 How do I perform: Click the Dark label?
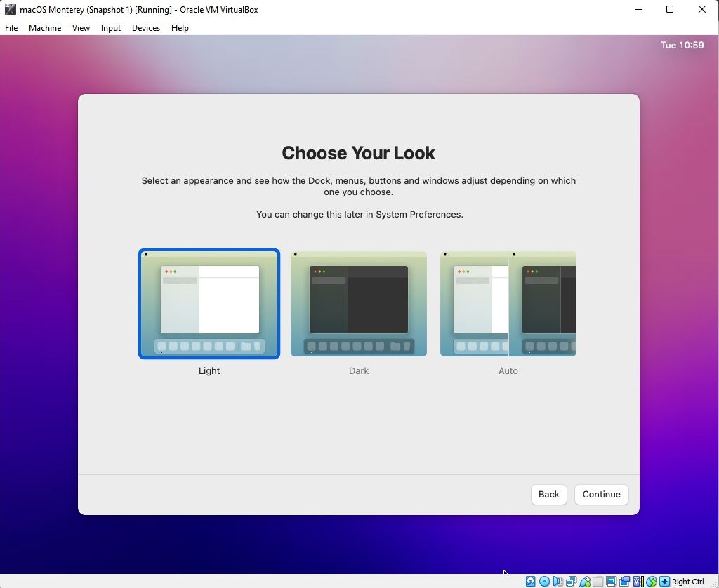pos(359,370)
